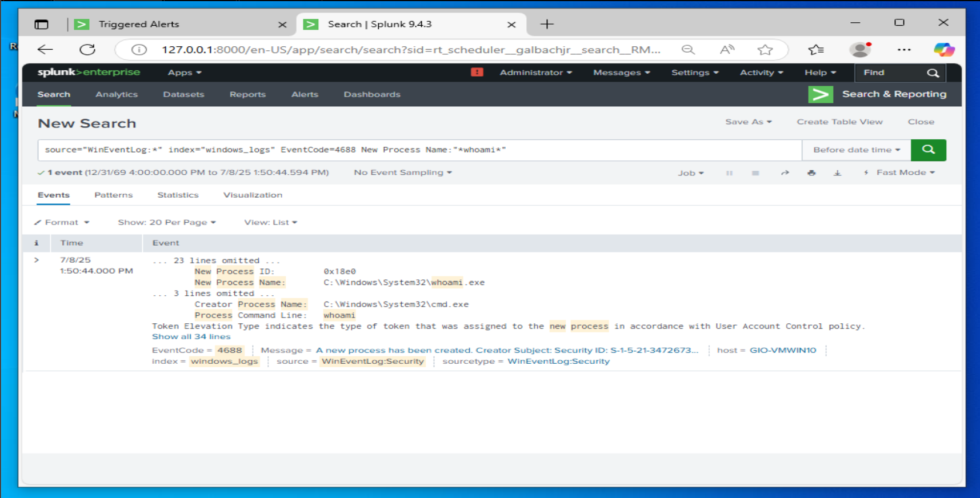
Task: Click the sourcetype value WinEventLog:Security
Action: (x=558, y=361)
